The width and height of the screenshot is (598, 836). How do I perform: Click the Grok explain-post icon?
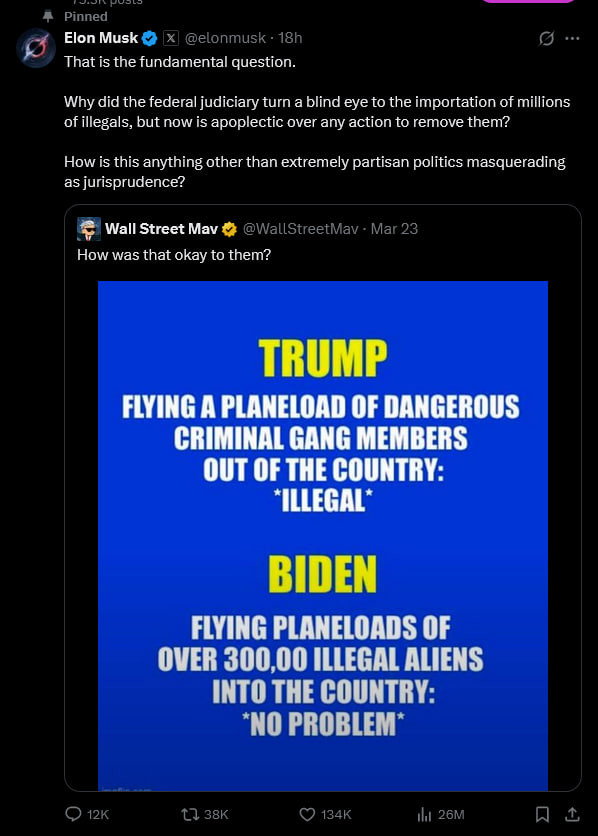coord(546,38)
